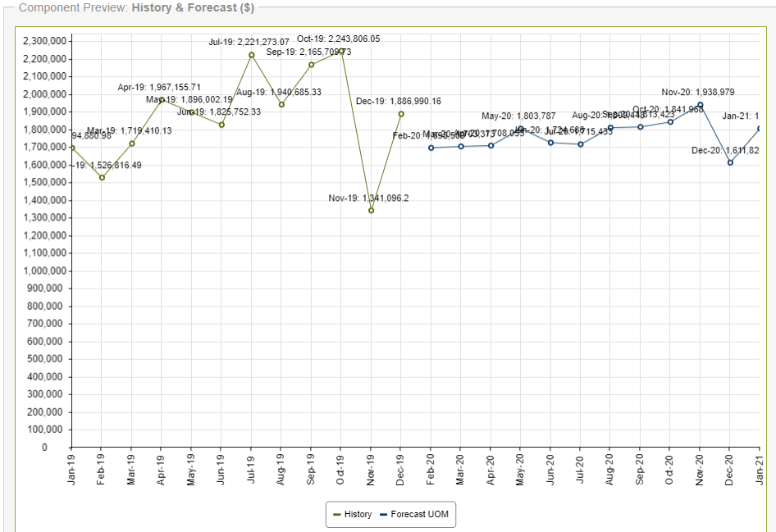This screenshot has height=532, width=776.
Task: Select the Dec-20 forecast data point marker
Action: click(x=730, y=162)
